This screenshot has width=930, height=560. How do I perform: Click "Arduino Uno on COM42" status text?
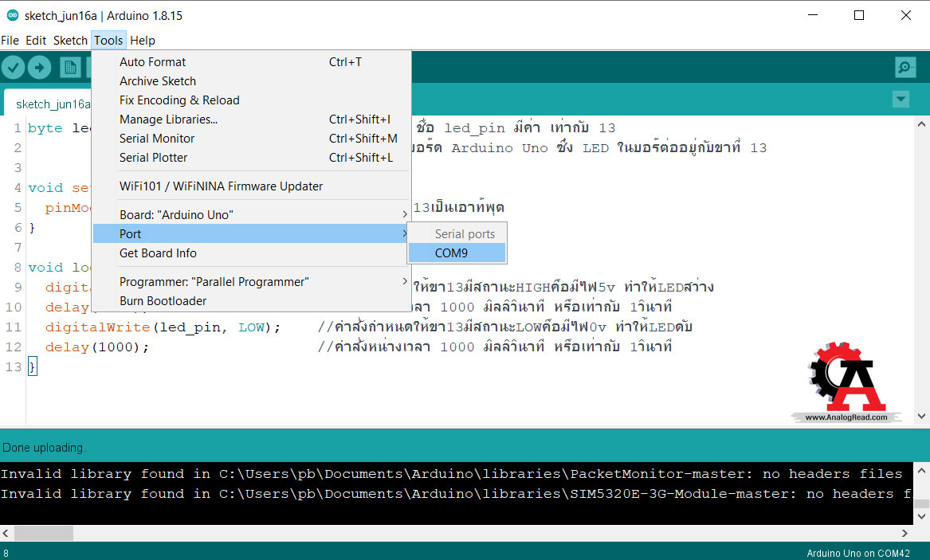[857, 554]
